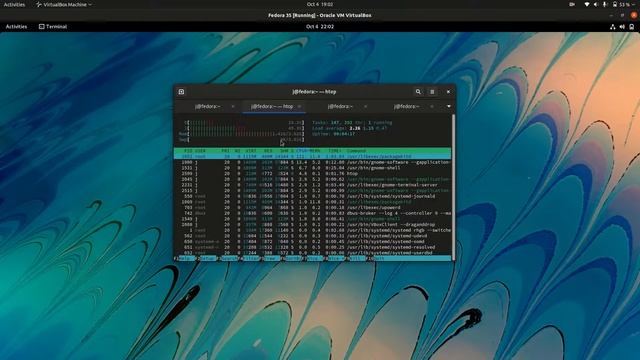Screen dimensions: 640x360
Task: Sort by the Command column header
Action: 356,151
